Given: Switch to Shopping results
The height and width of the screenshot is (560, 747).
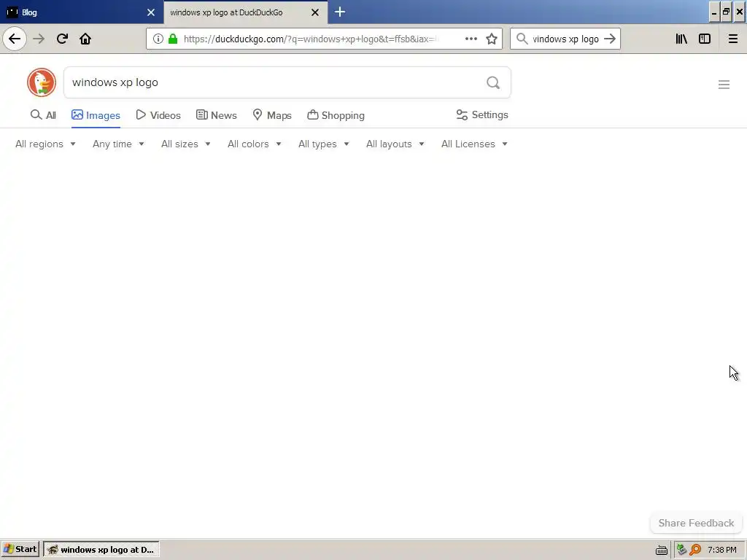Looking at the screenshot, I should [x=336, y=115].
